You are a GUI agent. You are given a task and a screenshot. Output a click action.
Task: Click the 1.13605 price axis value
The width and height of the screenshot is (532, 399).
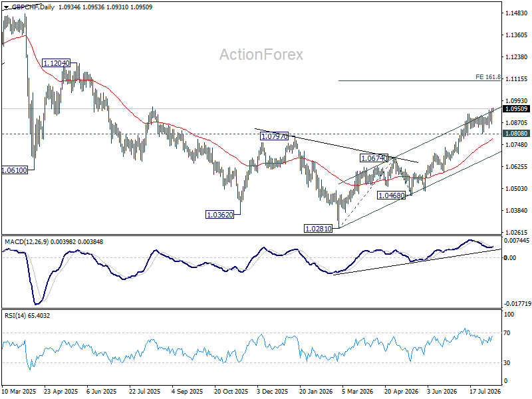517,35
